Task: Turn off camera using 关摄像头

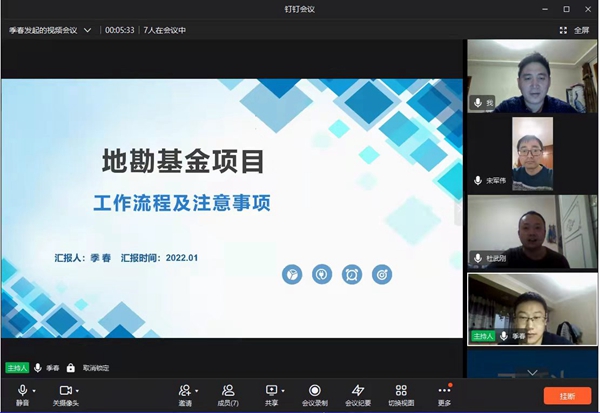Action: coord(66,391)
